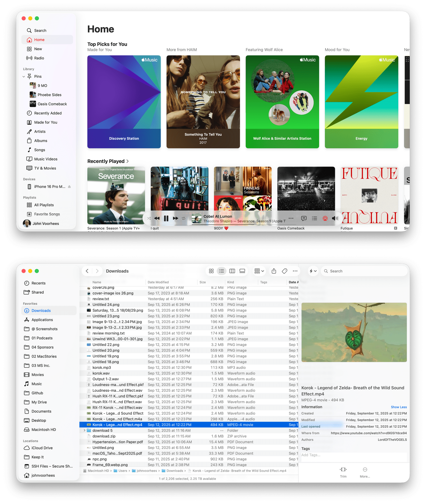Toggle shuffle in Music player
Image resolution: width=426 pixels, height=504 pixels.
tap(149, 218)
